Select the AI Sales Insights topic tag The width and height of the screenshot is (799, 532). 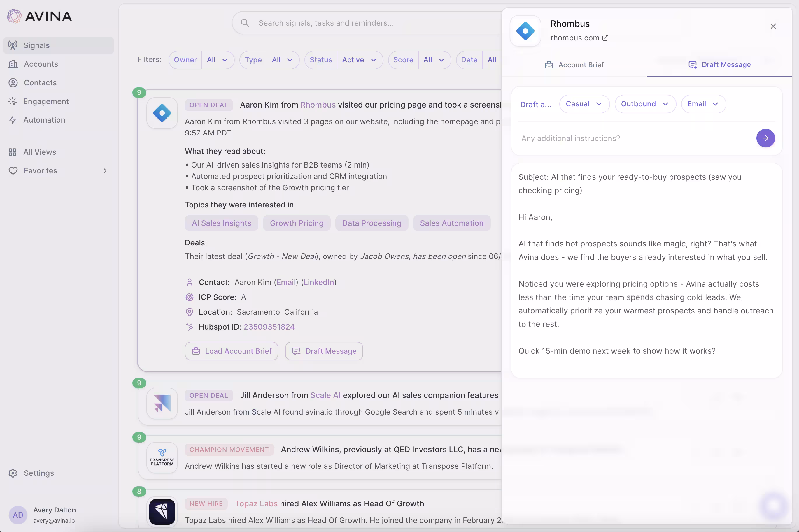coord(221,223)
